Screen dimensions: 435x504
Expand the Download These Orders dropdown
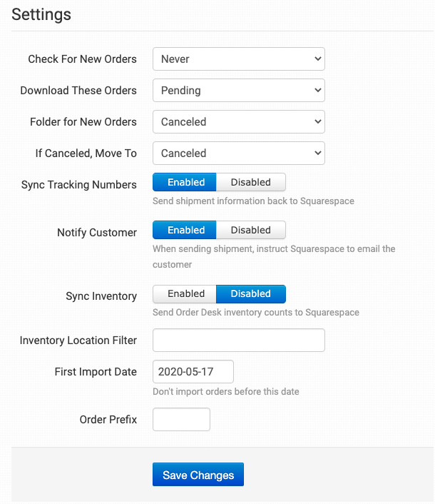pyautogui.click(x=238, y=91)
